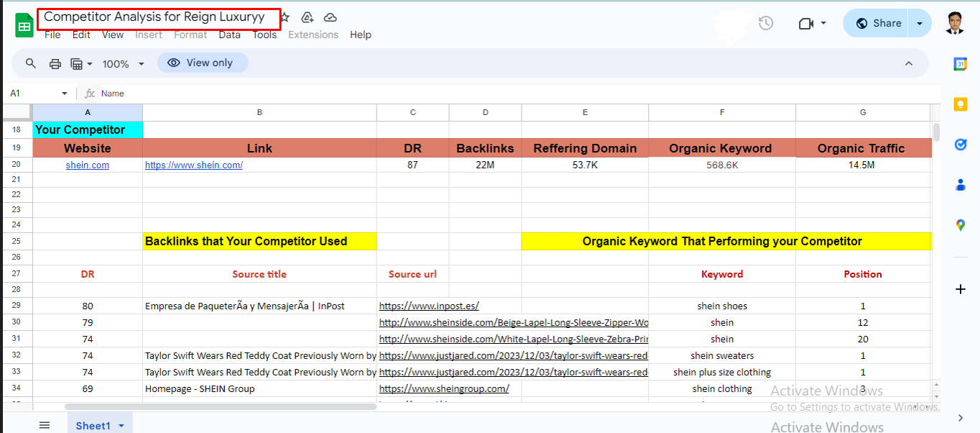Click the fx formula icon
980x433 pixels.
(x=90, y=94)
